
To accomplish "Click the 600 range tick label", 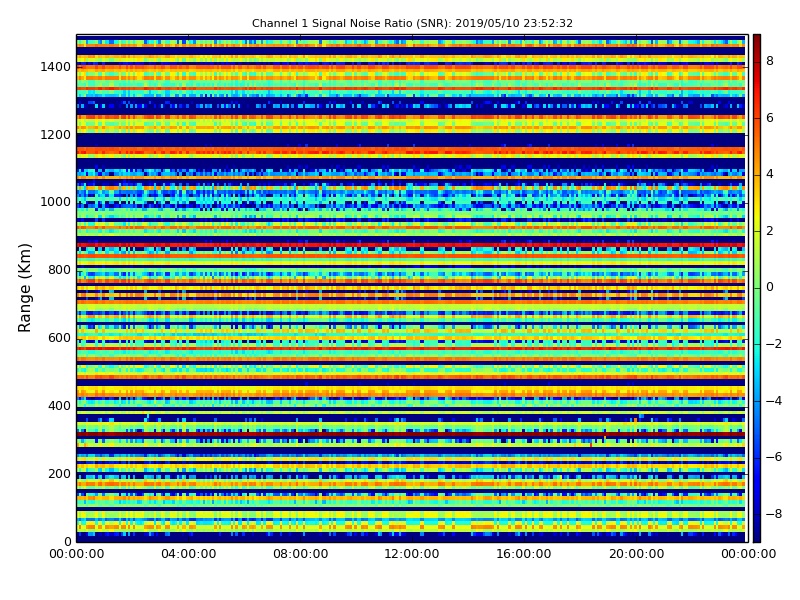I will (59, 338).
